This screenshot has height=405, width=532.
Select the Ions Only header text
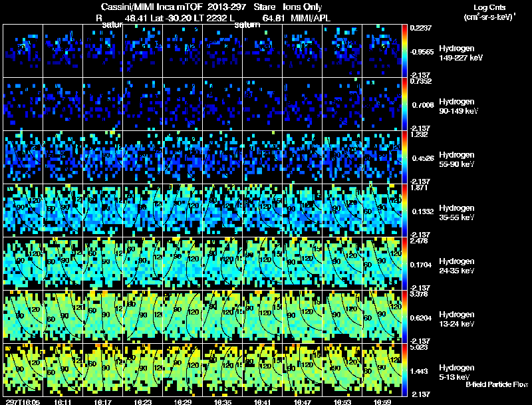click(302, 7)
